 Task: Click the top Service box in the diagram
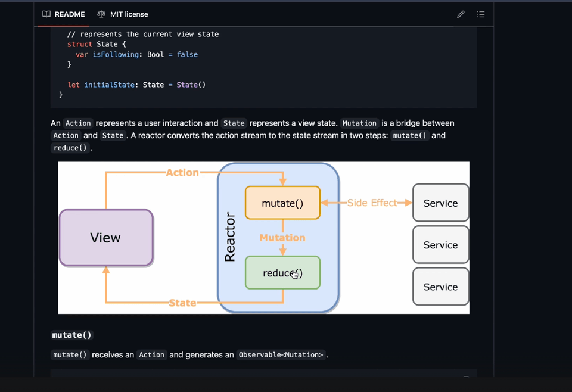(x=441, y=203)
